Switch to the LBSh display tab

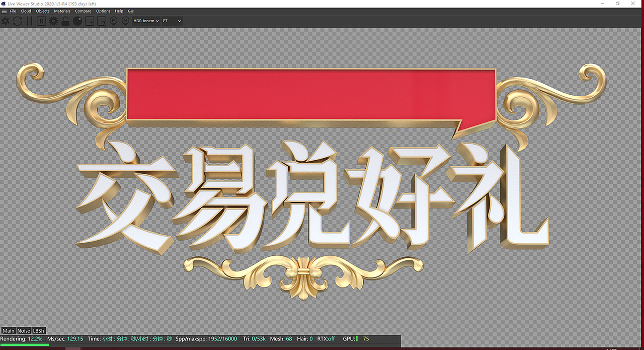pos(38,331)
